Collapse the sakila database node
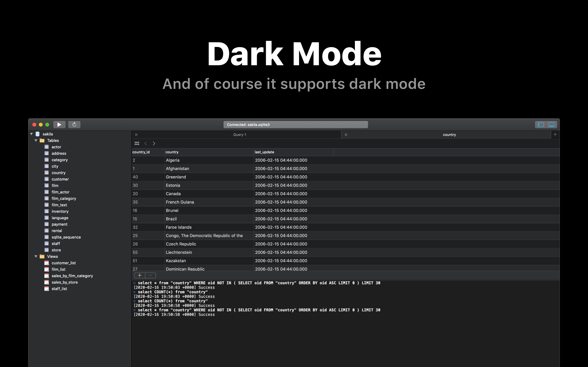 click(x=31, y=134)
